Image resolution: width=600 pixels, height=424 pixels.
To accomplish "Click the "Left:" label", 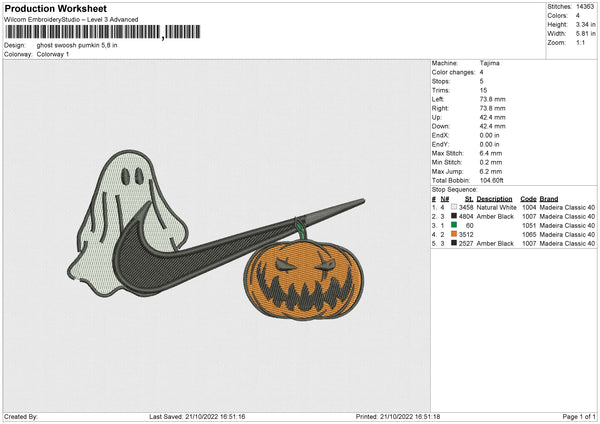I will pyautogui.click(x=438, y=99).
